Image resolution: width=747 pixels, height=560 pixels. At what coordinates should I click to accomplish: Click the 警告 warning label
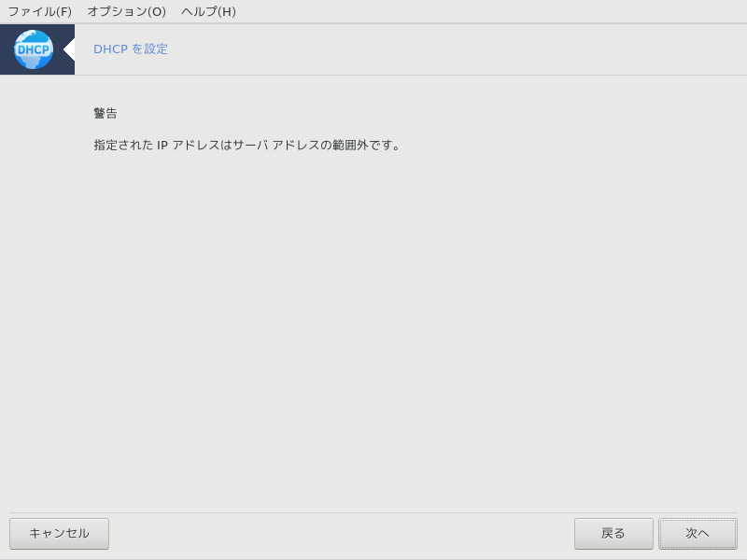pos(106,113)
